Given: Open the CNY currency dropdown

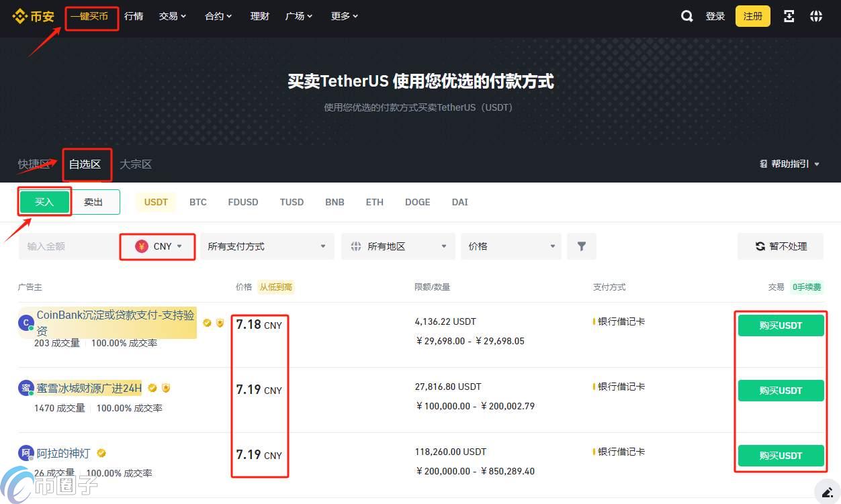Looking at the screenshot, I should click(x=157, y=246).
